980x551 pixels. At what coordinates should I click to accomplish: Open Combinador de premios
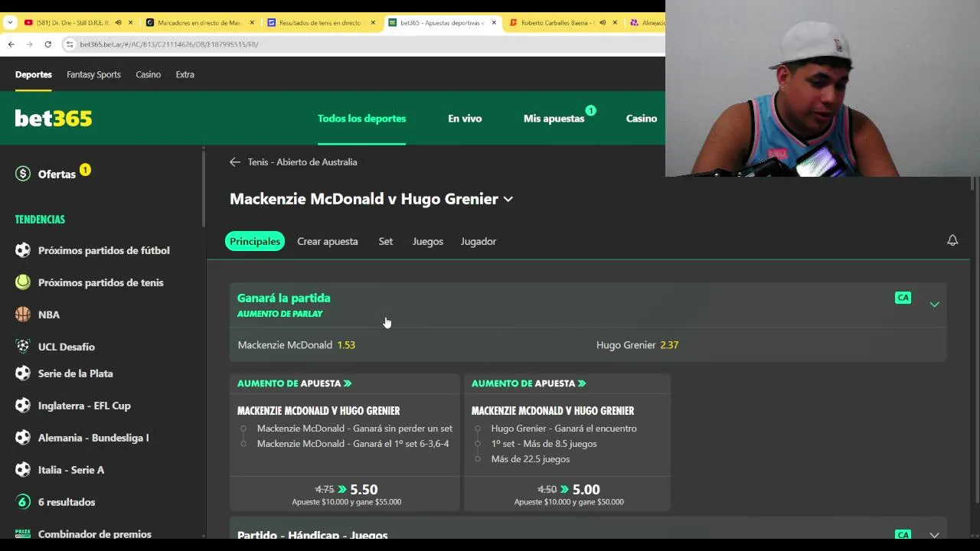click(95, 533)
